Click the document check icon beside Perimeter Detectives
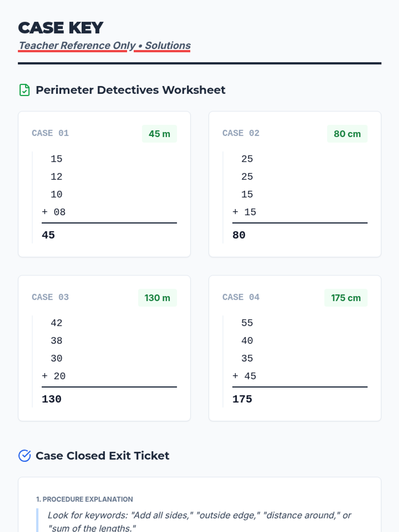399x532 pixels. point(25,90)
